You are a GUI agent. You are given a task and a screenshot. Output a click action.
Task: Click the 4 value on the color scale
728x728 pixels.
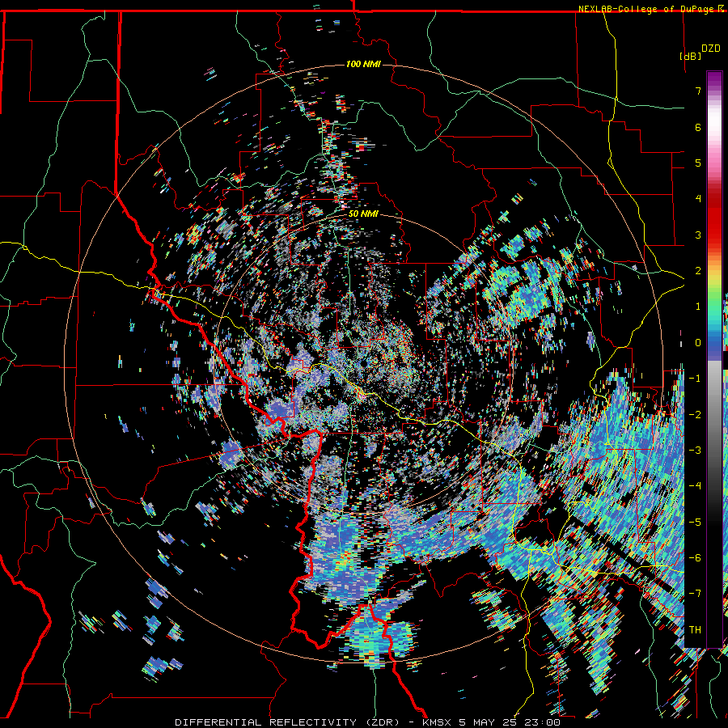(x=698, y=199)
